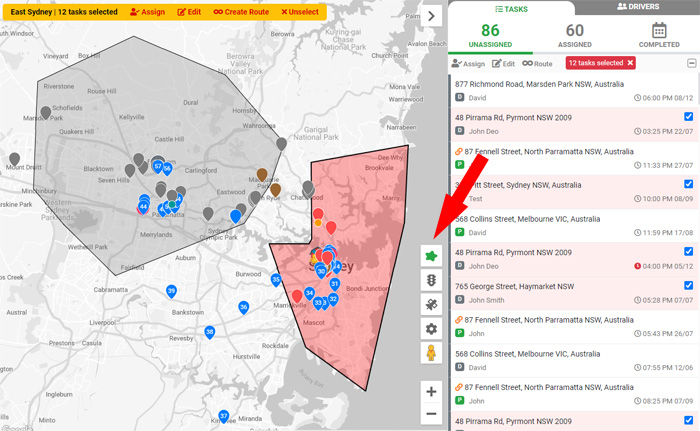Click the brown pin near Macquarie Park
Image resolution: width=700 pixels, height=431 pixels.
point(262,175)
